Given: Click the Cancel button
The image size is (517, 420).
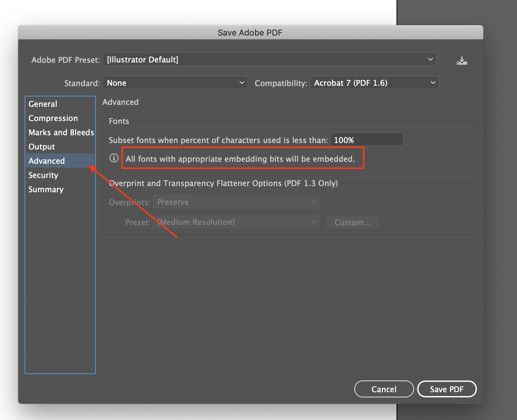Looking at the screenshot, I should [x=384, y=389].
